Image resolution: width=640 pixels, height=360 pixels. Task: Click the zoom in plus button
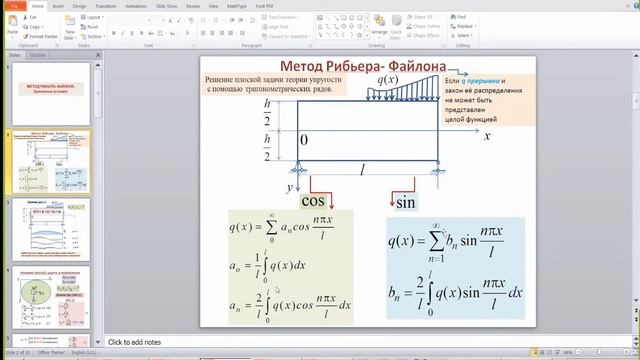pyautogui.click(x=626, y=352)
